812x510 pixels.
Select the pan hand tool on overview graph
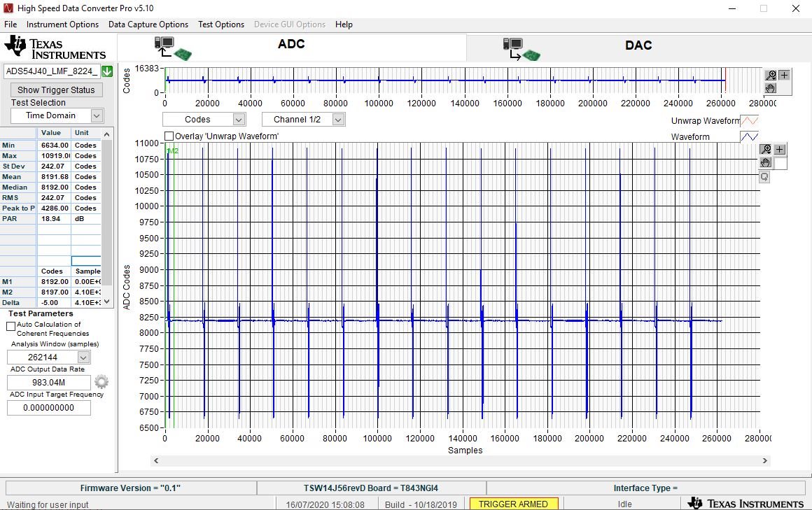tap(771, 88)
